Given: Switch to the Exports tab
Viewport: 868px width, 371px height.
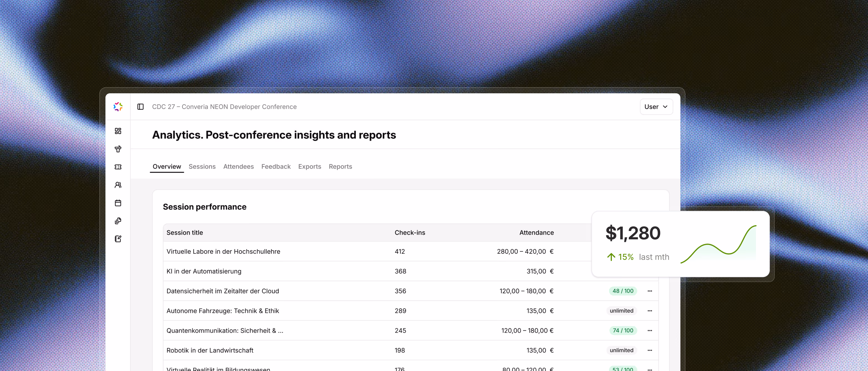Looking at the screenshot, I should pos(310,167).
